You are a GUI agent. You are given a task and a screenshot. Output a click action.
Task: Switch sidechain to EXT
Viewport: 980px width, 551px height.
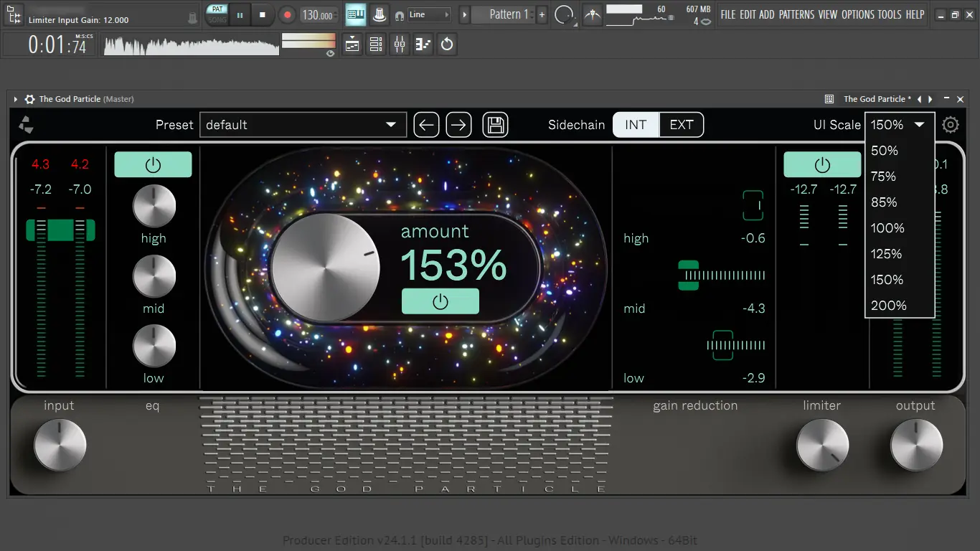point(681,125)
